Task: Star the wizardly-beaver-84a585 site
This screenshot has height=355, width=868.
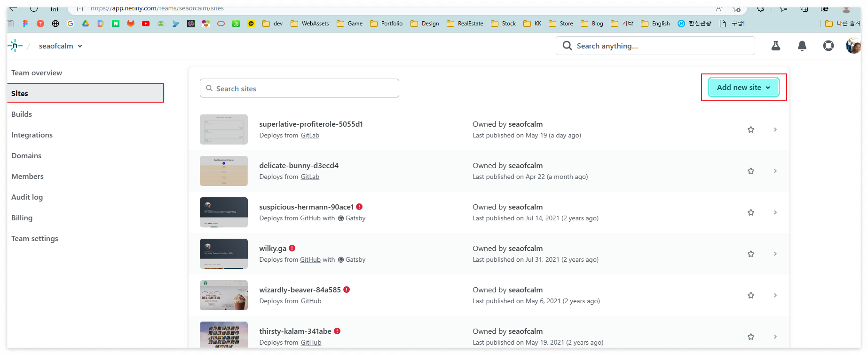Action: [x=751, y=295]
